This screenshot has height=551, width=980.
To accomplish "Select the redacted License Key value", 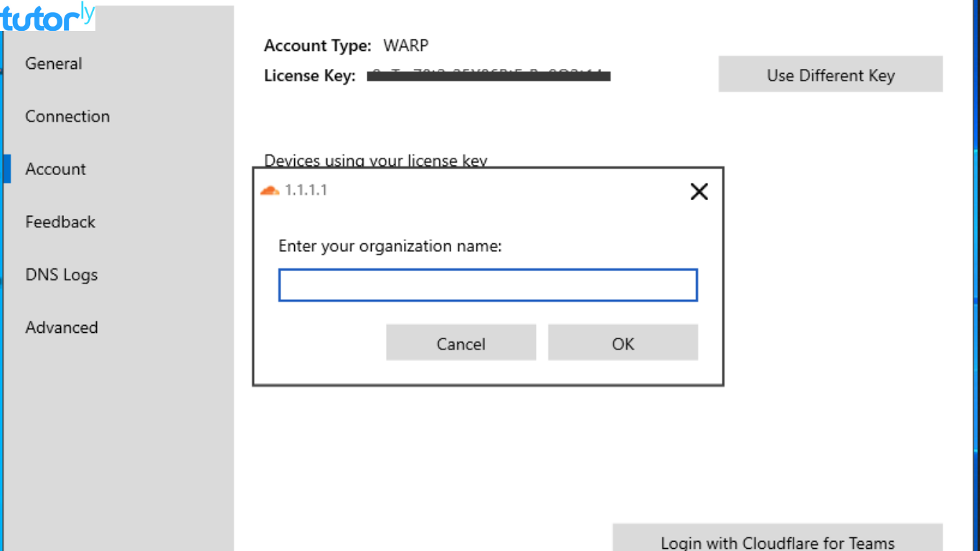I will coord(489,75).
